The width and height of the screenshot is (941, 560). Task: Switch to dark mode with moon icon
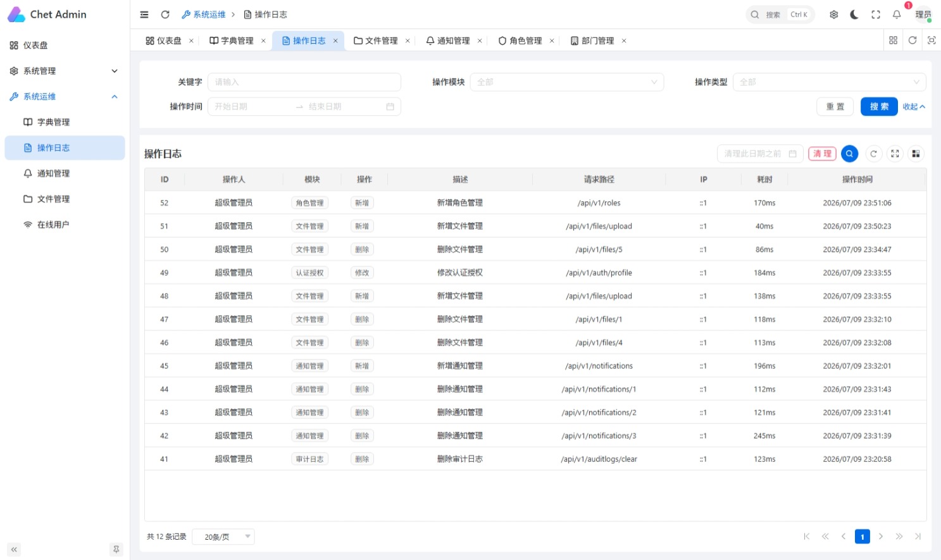pyautogui.click(x=854, y=15)
